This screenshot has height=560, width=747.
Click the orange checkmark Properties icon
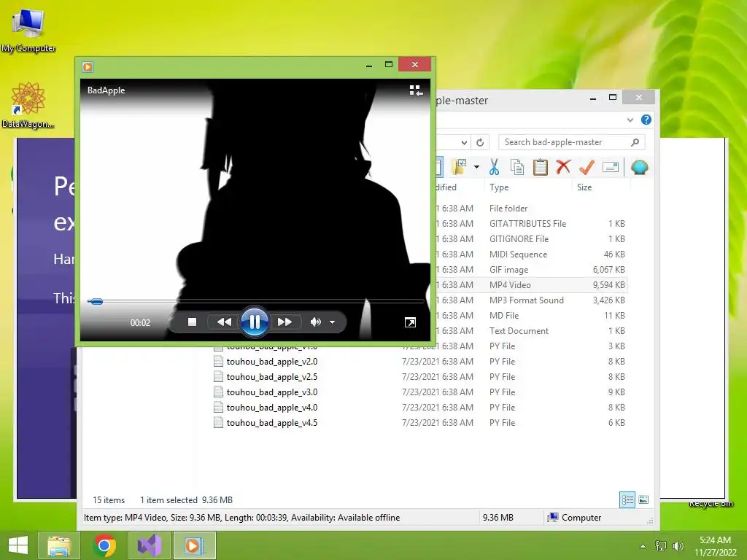[587, 167]
